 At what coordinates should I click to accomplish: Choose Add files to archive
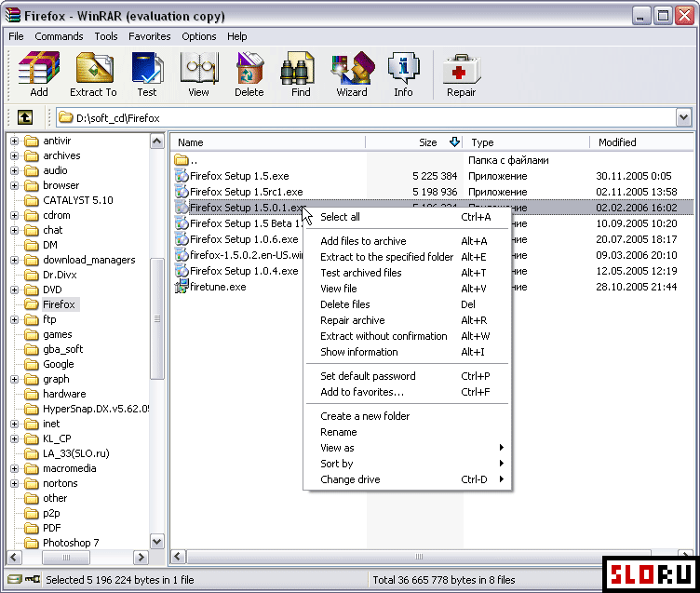[x=407, y=241]
